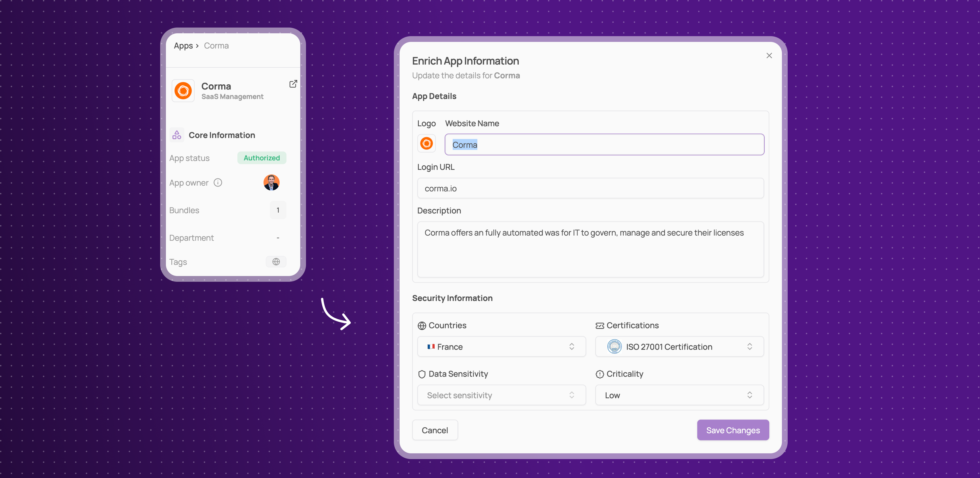The image size is (980, 478).
Task: Click the Corma logo in app card
Action: (183, 91)
